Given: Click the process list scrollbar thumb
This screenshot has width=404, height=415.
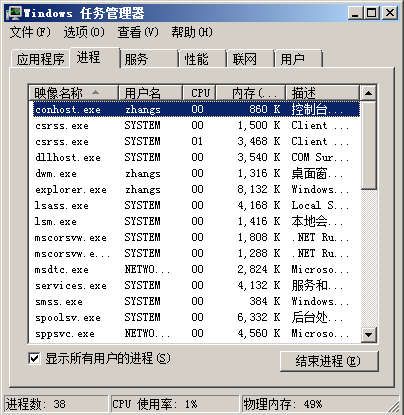Looking at the screenshot, I should click(369, 146).
